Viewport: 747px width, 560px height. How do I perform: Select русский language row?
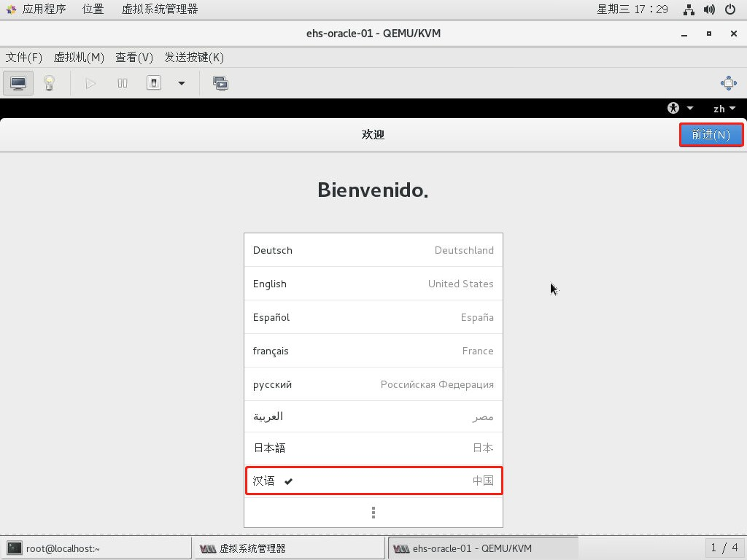pyautogui.click(x=373, y=384)
